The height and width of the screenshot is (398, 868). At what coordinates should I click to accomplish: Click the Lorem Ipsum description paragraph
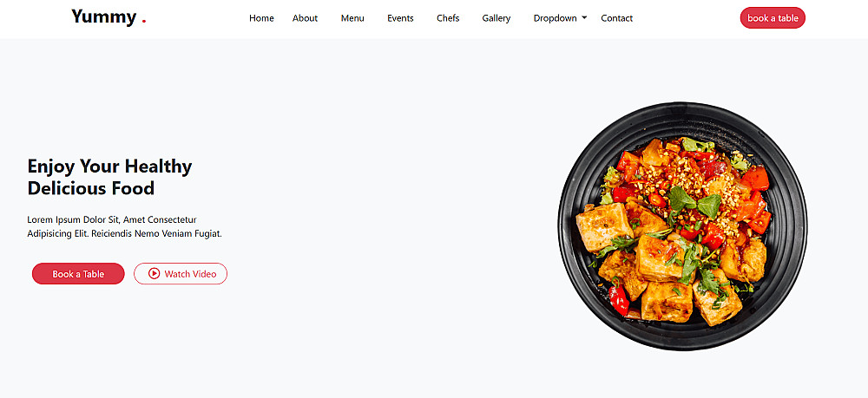(x=124, y=226)
